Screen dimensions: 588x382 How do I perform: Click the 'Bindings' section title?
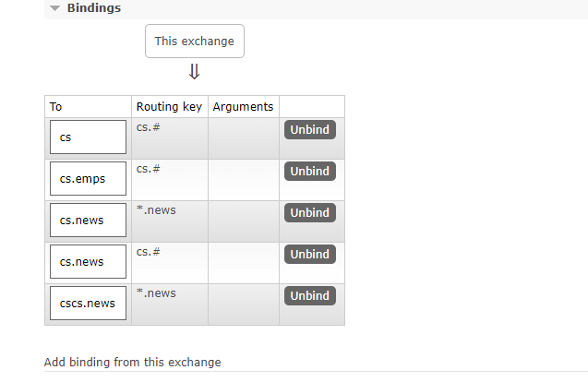(x=94, y=8)
